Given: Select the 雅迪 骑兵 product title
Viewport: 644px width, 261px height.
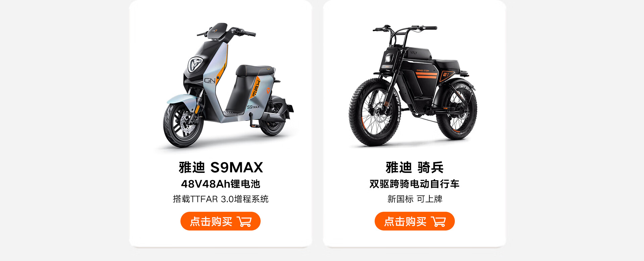Looking at the screenshot, I should tap(415, 167).
